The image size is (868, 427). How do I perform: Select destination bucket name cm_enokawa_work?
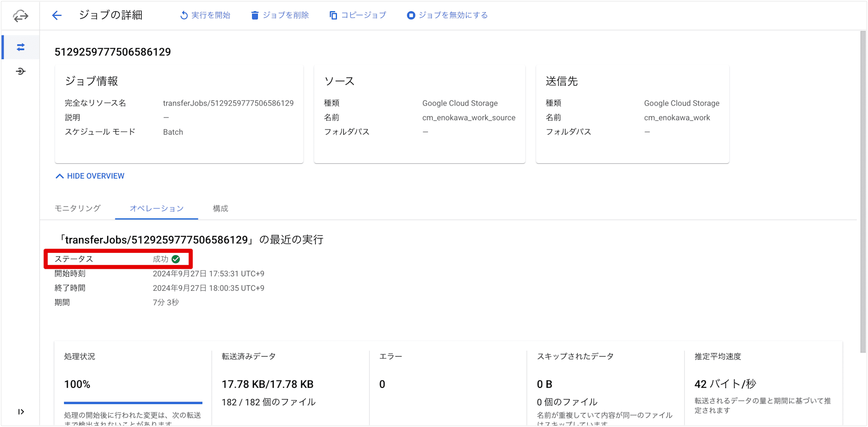tap(677, 118)
